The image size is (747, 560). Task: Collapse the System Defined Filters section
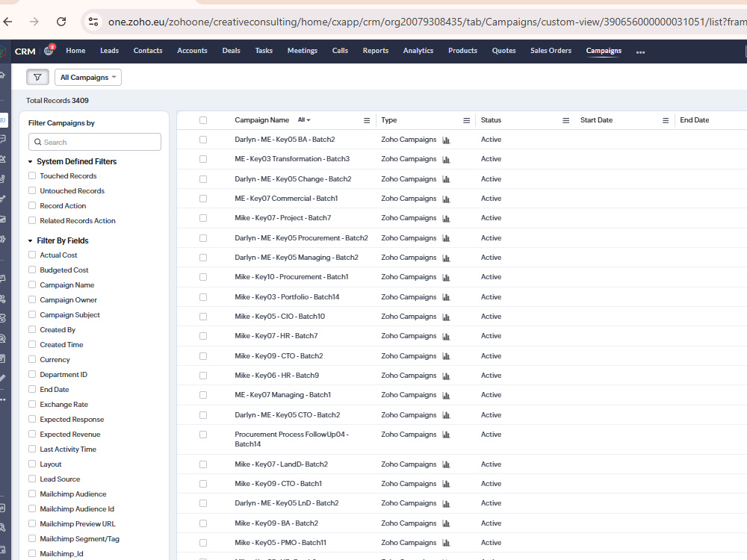coord(30,162)
